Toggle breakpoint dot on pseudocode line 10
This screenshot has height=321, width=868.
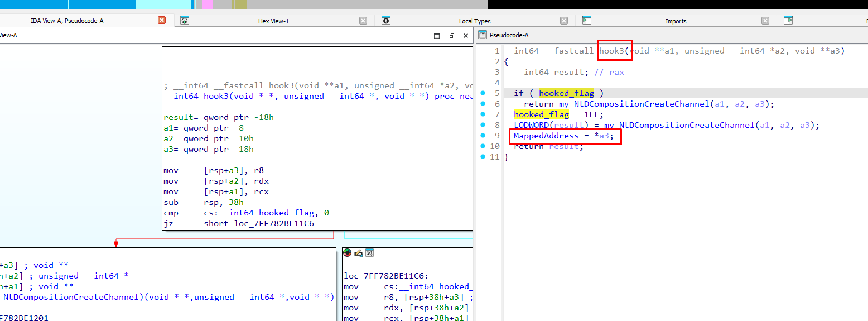click(x=482, y=146)
